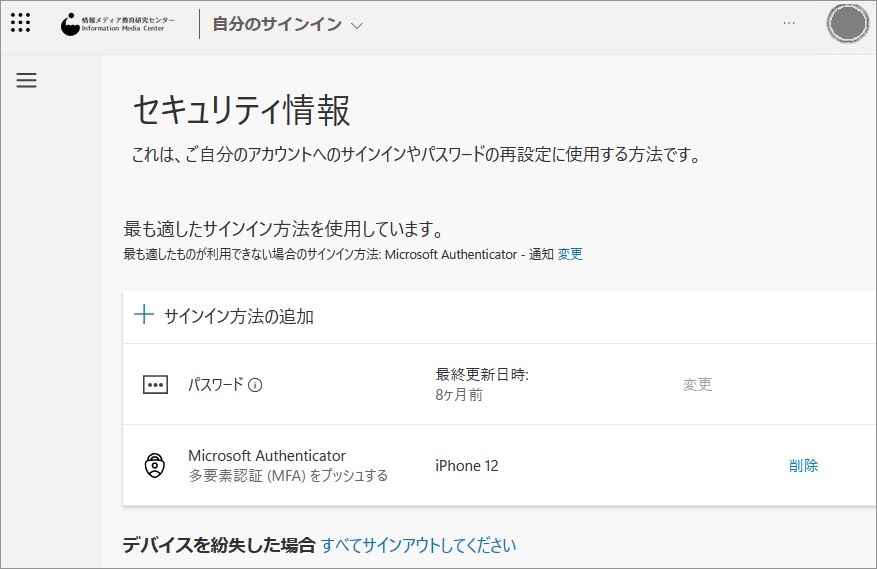This screenshot has height=569, width=877.
Task: Click the 自分のサインイン header title
Action: (x=276, y=24)
